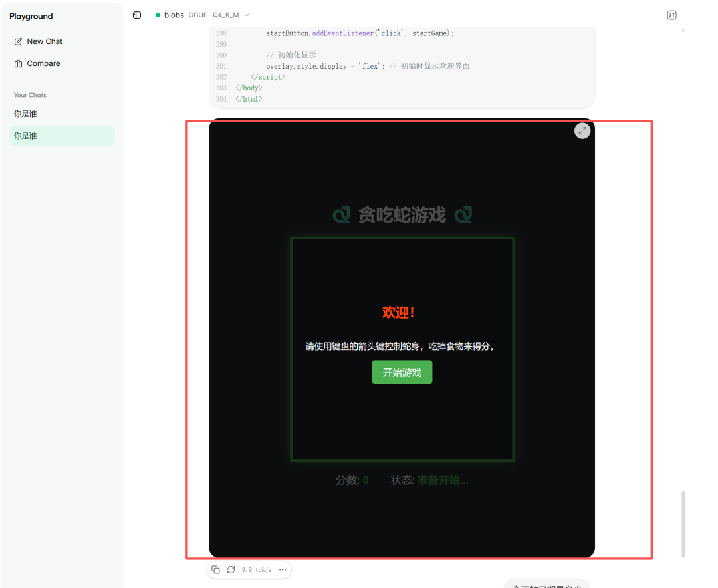
Task: Click the Playground title
Action: (31, 16)
